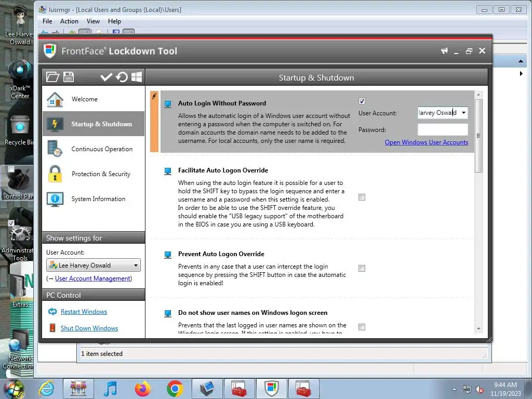Open File menu in lusrmgr window
Screen dimensions: 532x399
point(47,21)
